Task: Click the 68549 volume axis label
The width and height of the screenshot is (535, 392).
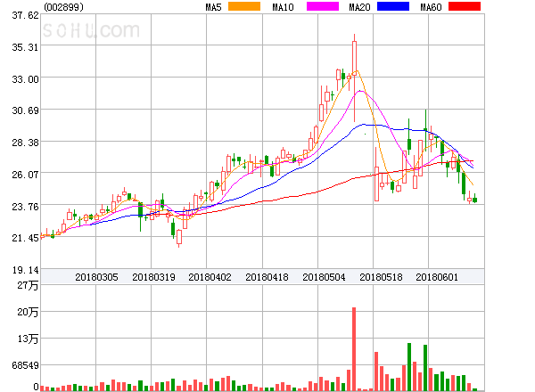Action: coord(25,365)
